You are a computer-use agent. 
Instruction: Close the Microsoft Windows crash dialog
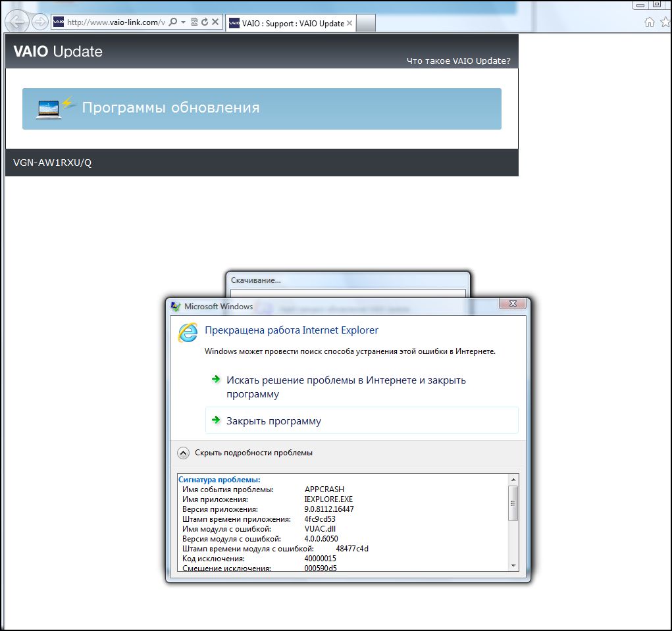pyautogui.click(x=513, y=303)
